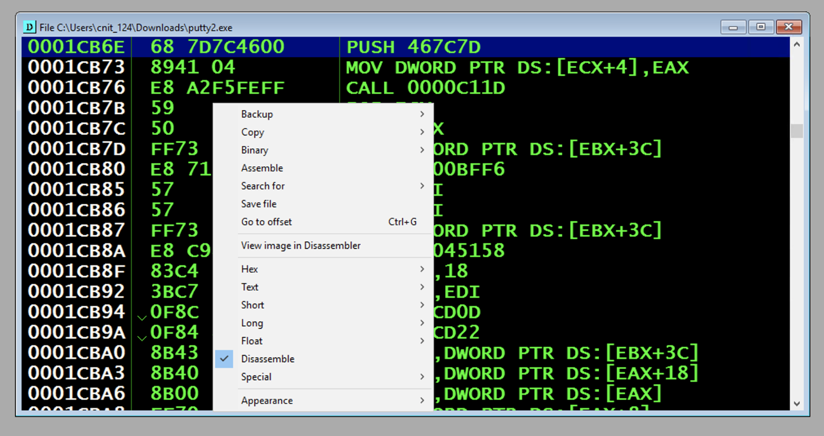The image size is (824, 436).
Task: Maximize the putty2.exe file window
Action: pyautogui.click(x=760, y=27)
